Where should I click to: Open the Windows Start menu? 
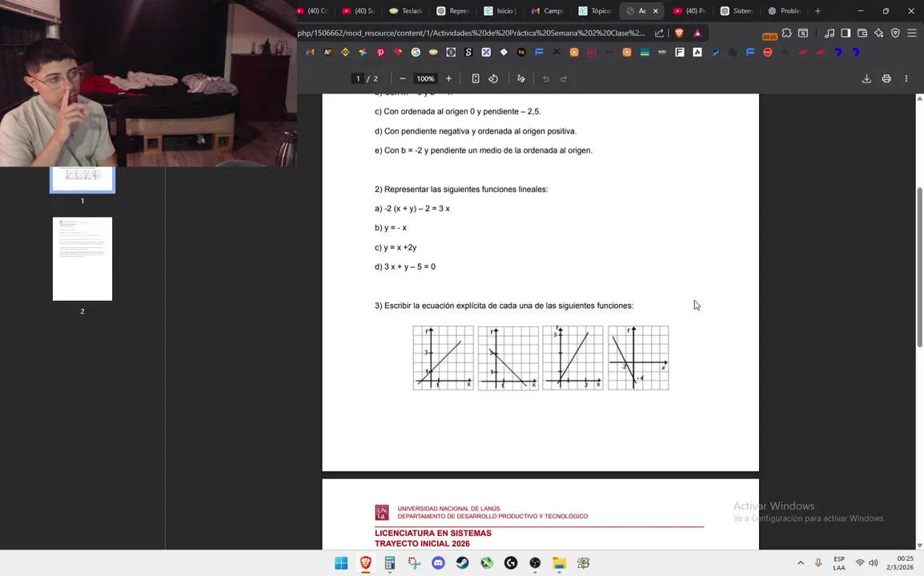(341, 563)
